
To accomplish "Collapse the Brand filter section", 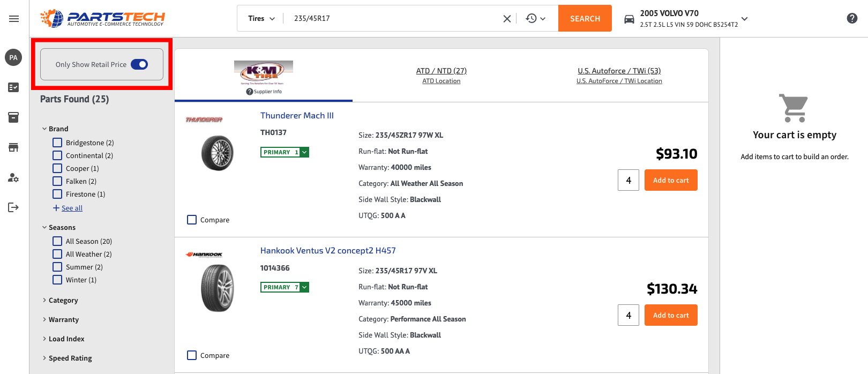I will 55,129.
